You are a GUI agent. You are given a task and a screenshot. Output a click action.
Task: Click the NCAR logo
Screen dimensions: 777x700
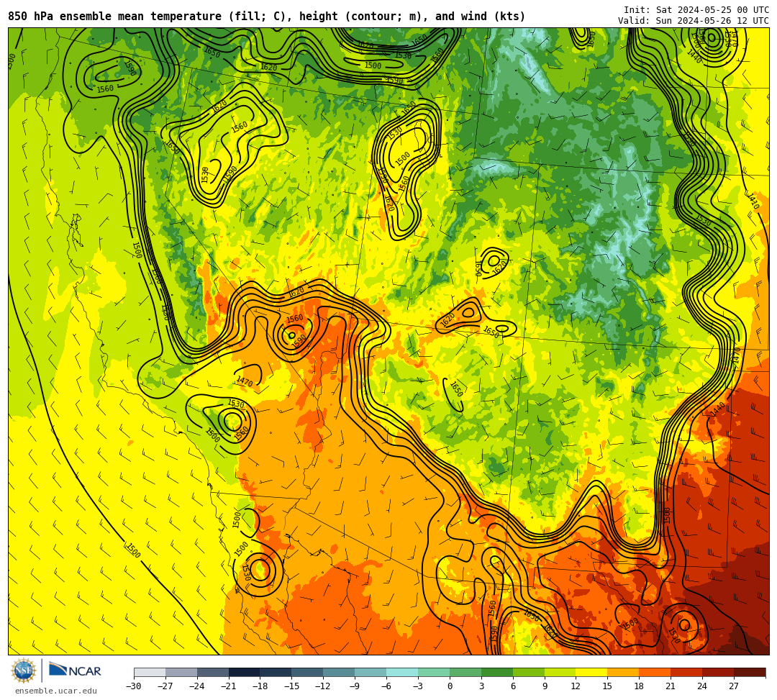(75, 671)
